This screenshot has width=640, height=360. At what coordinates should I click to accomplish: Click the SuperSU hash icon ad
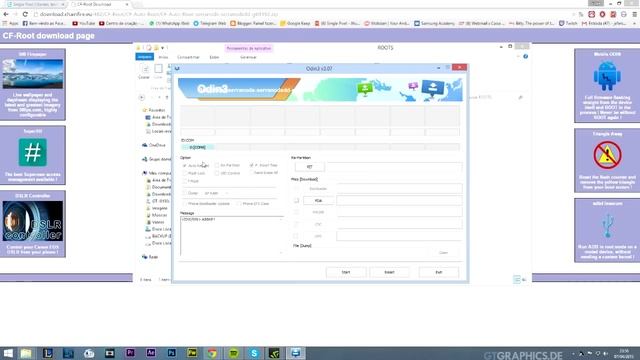point(33,152)
